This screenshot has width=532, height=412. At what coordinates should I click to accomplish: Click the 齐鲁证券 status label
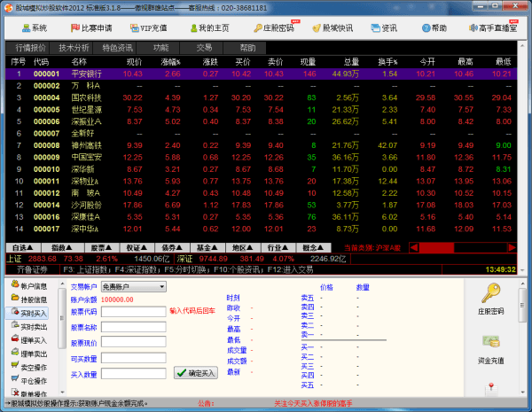tap(32, 269)
